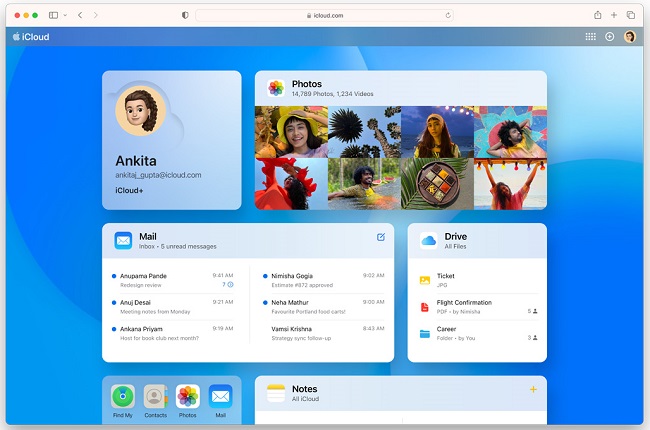Screen dimensions: 650x430
Task: Click Ankita's memoji profile picture
Action: click(141, 111)
